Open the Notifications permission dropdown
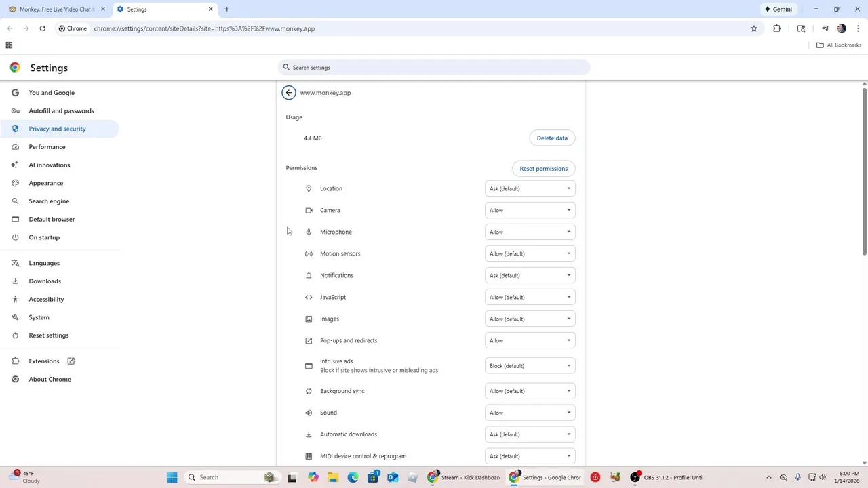868x488 pixels. coord(530,275)
